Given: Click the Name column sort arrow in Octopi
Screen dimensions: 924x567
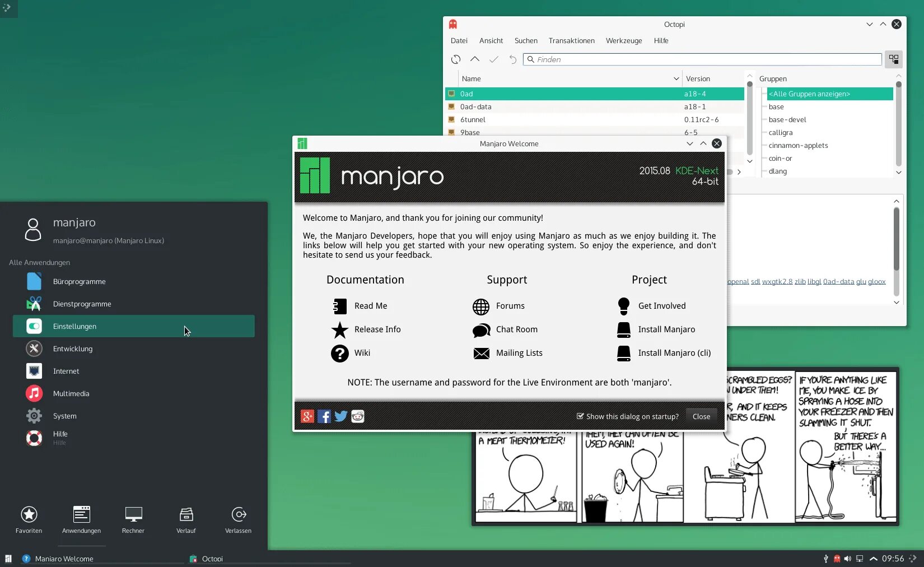Looking at the screenshot, I should coord(676,79).
